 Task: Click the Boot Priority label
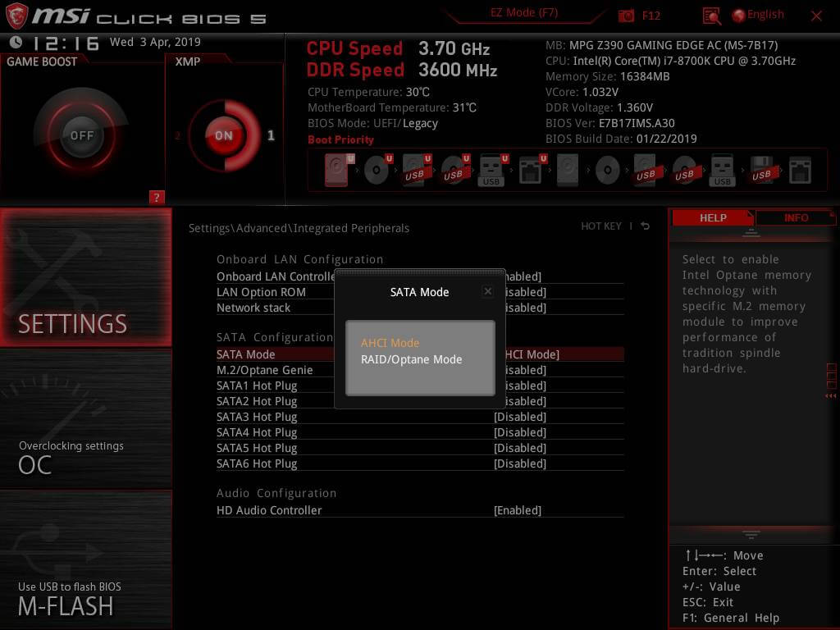(x=340, y=139)
